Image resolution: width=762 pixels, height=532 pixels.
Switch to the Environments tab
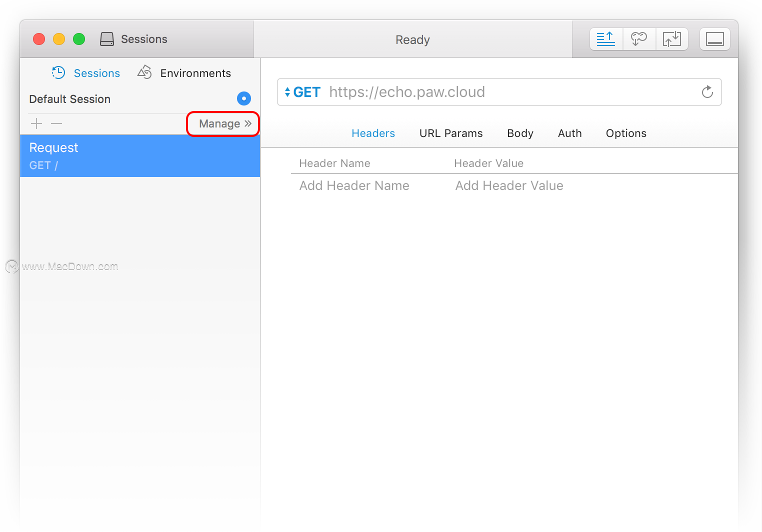pyautogui.click(x=184, y=73)
